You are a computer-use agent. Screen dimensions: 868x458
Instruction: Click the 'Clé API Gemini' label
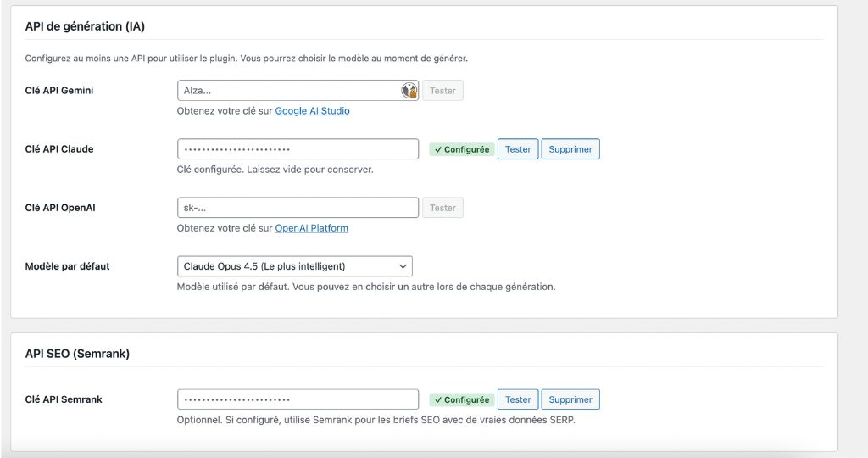pyautogui.click(x=59, y=90)
